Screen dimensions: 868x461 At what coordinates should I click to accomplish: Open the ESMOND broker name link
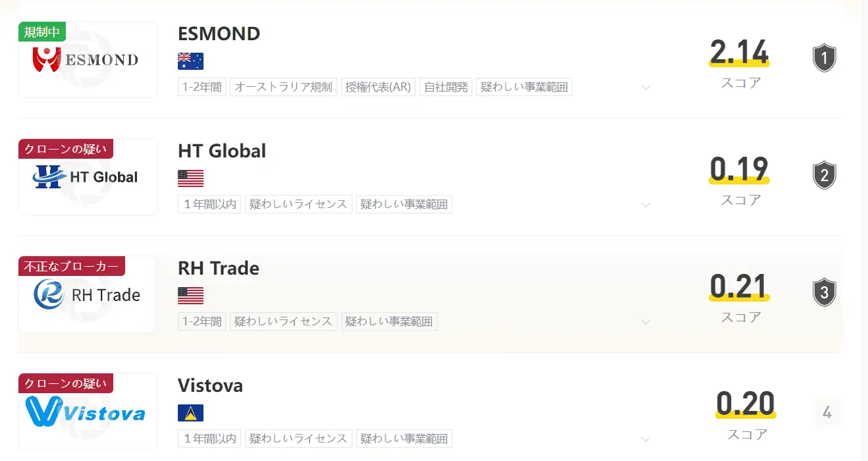click(x=219, y=34)
